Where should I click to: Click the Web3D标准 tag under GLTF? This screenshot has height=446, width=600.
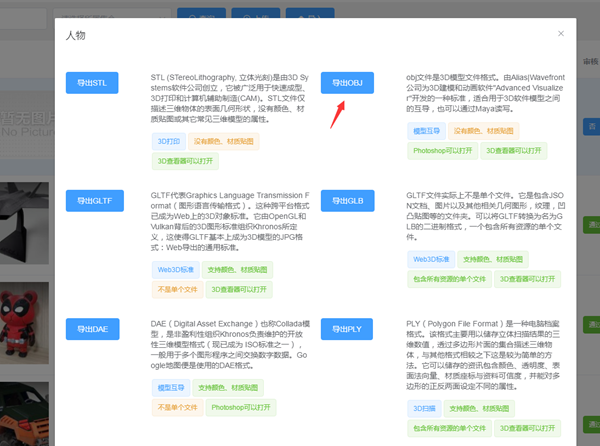tap(174, 269)
